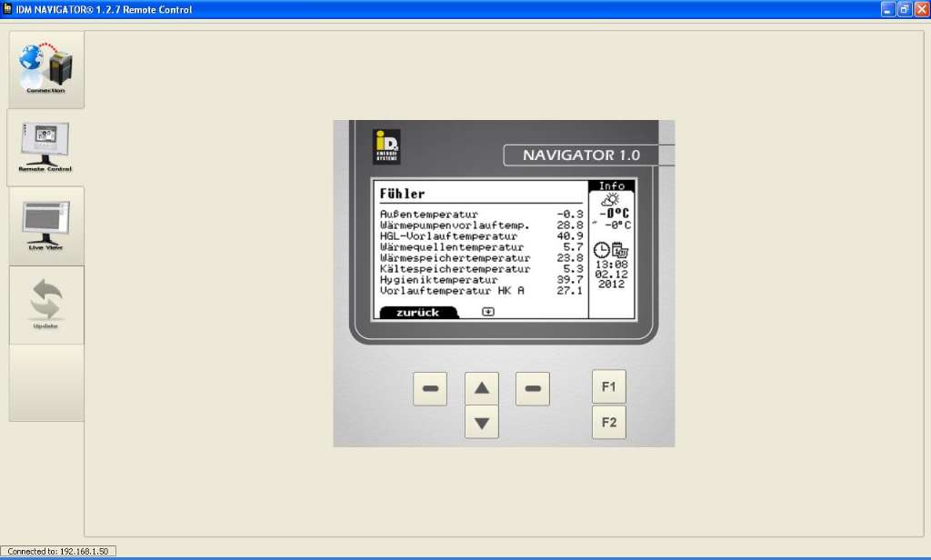Screen dimensions: 931x560
Task: Select the Wärmepumpenvorlauftemp. row
Action: (482, 225)
